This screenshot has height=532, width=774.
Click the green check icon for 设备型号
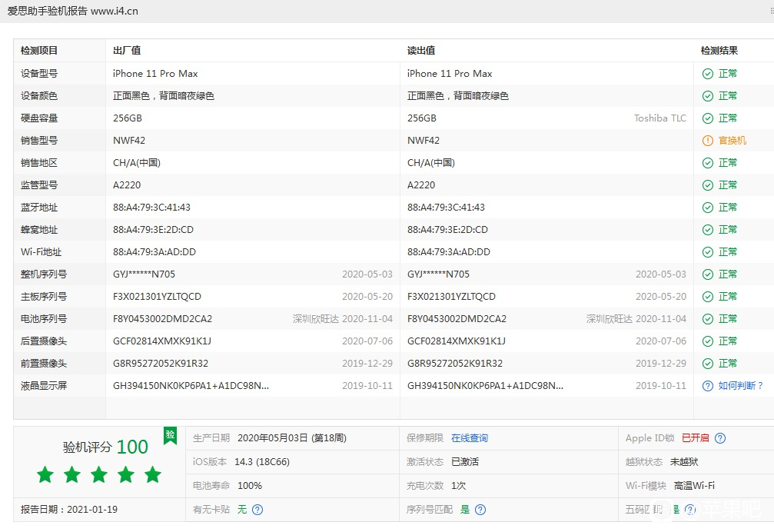707,74
